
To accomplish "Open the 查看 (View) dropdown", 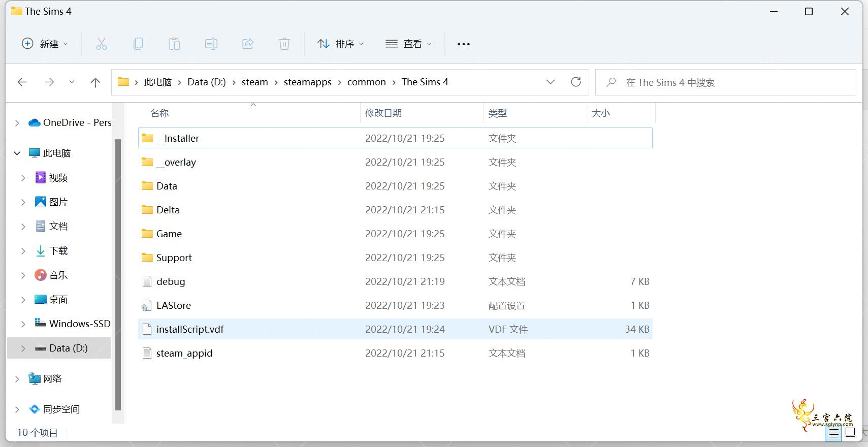I will [408, 44].
